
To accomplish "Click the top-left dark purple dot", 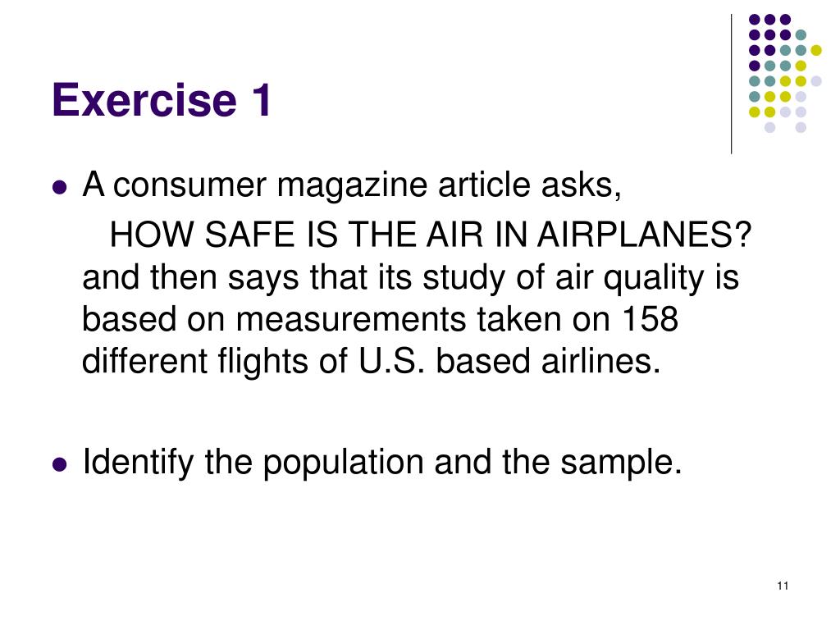I will click(x=755, y=20).
